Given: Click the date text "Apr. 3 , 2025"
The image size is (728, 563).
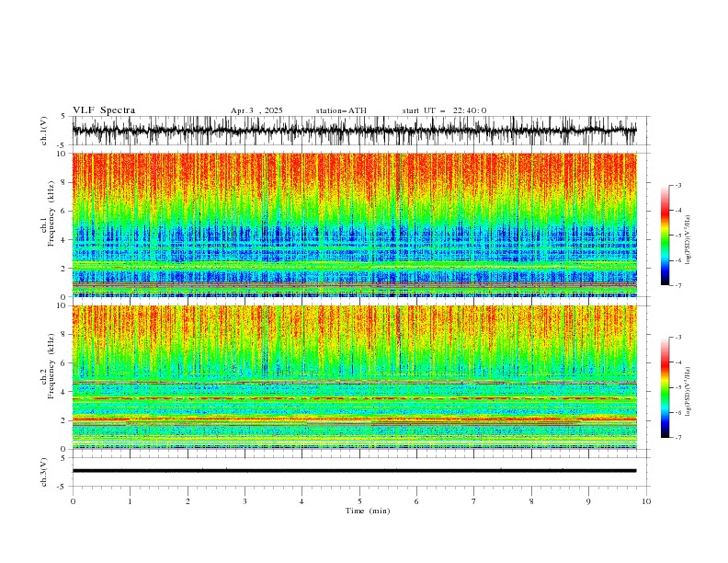Looking at the screenshot, I should point(256,110).
